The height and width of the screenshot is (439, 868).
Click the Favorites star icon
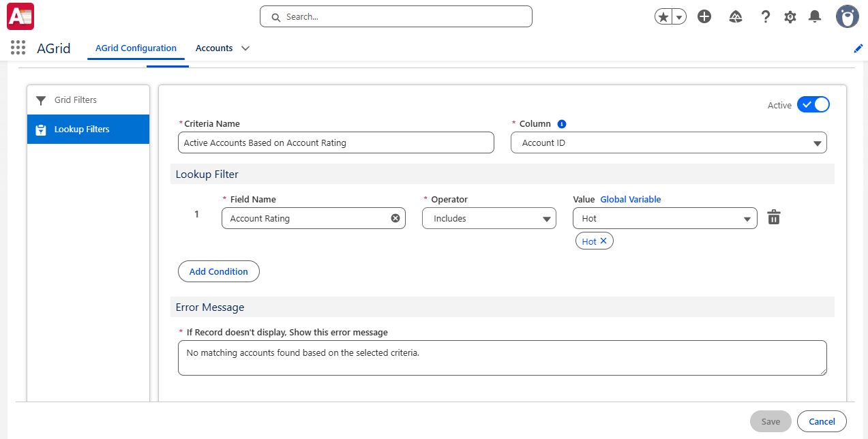coord(663,17)
